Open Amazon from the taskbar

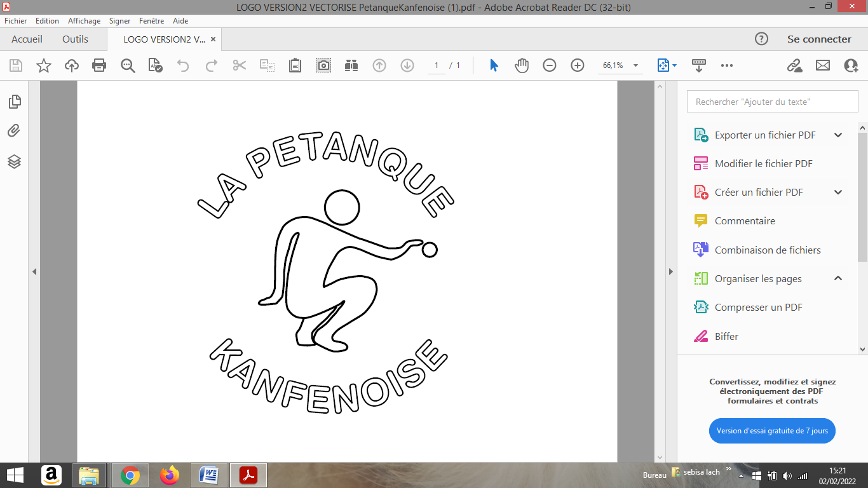pyautogui.click(x=51, y=475)
